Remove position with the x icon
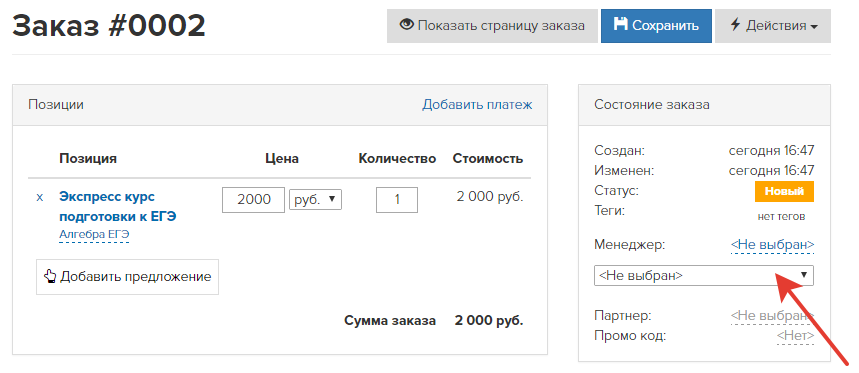 point(39,197)
